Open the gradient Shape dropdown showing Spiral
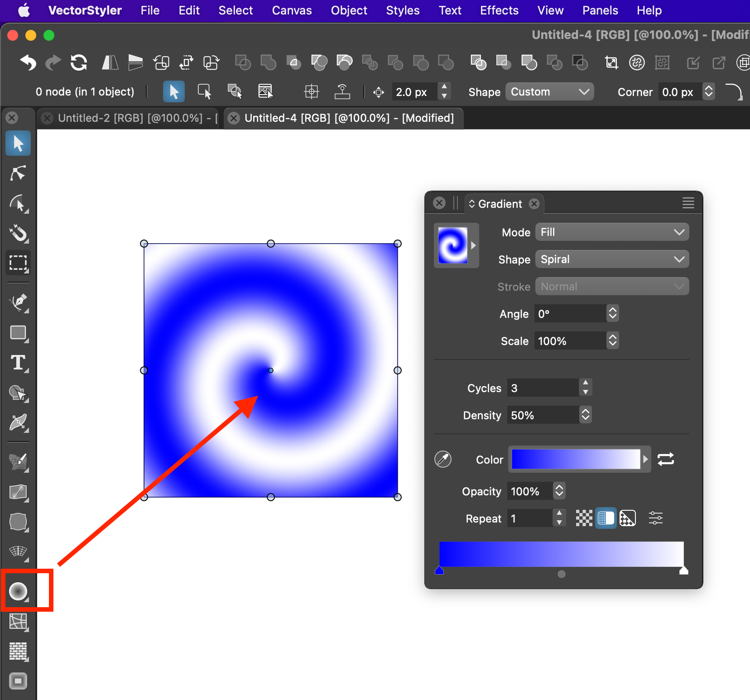The width and height of the screenshot is (750, 700). 611,259
